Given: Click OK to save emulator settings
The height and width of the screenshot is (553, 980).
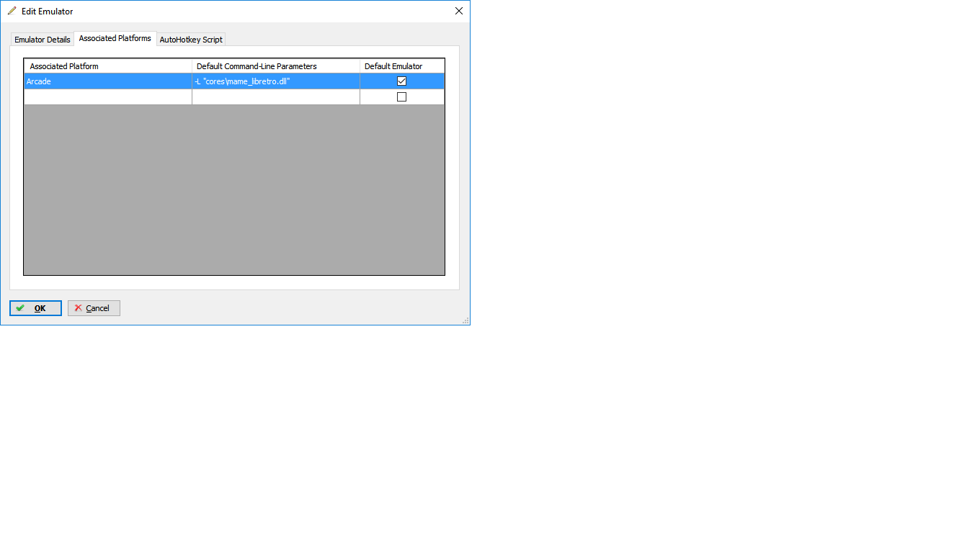Looking at the screenshot, I should 35,308.
